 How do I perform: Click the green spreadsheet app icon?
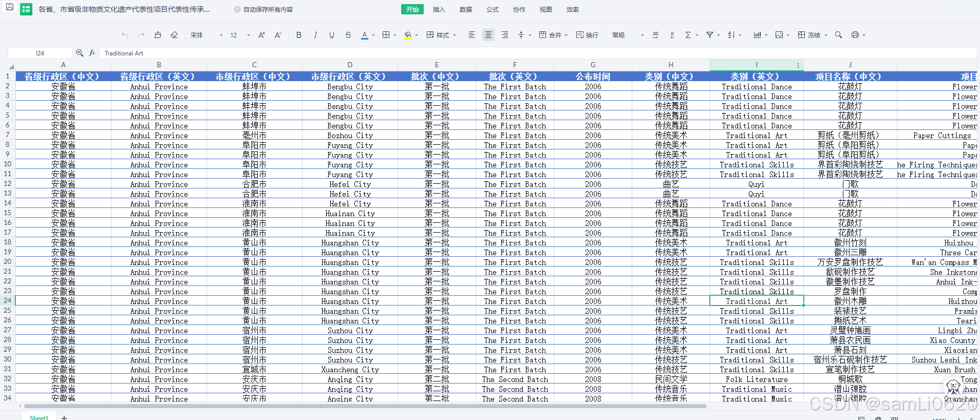26,9
